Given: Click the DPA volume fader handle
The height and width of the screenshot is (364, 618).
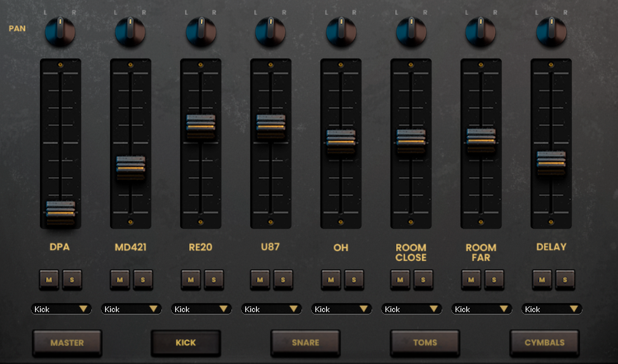Looking at the screenshot, I should pos(61,213).
